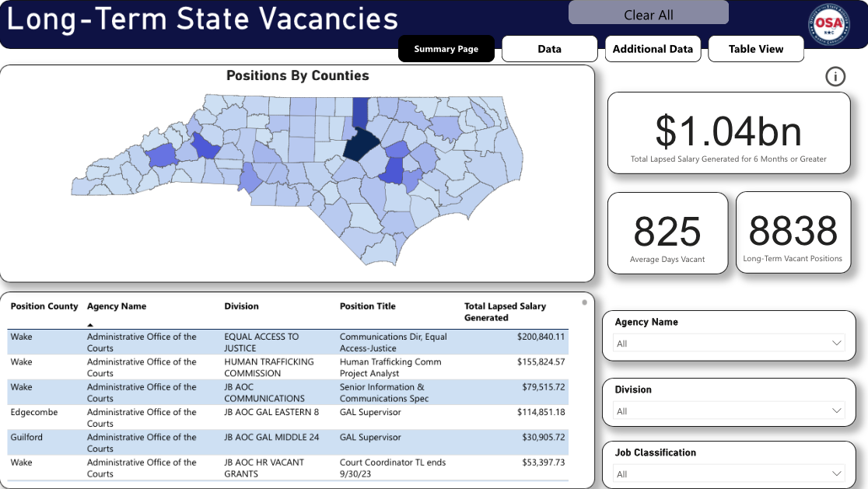This screenshot has height=489, width=868.
Task: Open the info icon near the map
Action: pyautogui.click(x=835, y=76)
